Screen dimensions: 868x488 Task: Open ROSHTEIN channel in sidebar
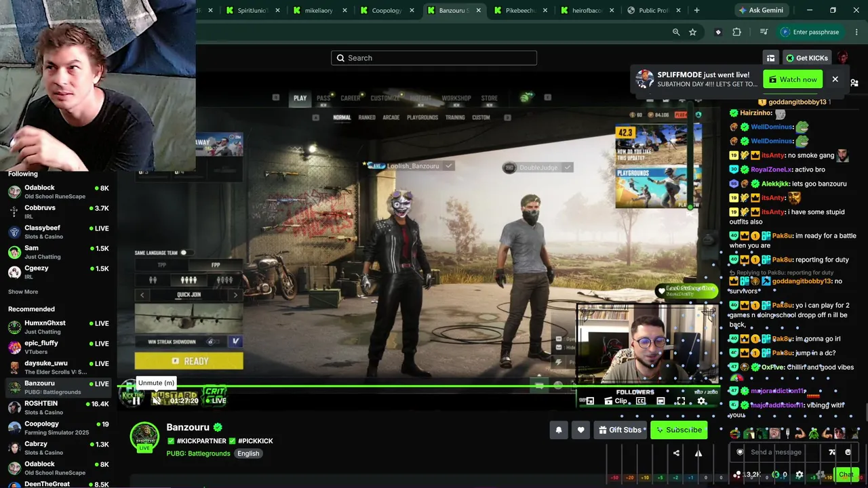click(58, 407)
